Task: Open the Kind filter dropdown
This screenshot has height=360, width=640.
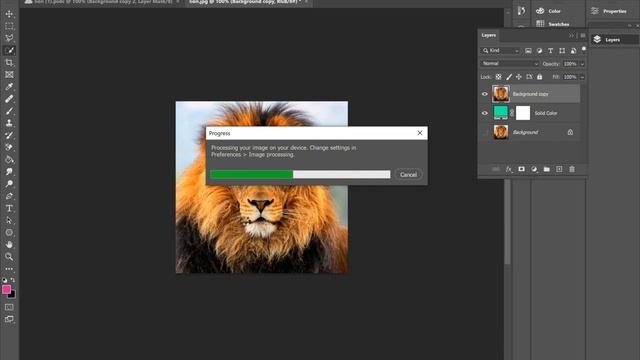Action: 501,51
